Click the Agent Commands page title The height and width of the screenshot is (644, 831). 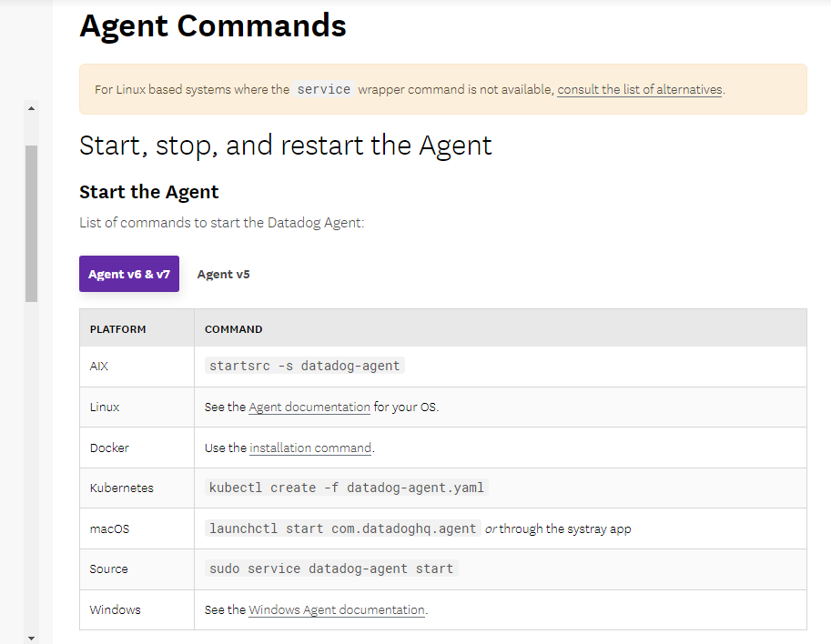[212, 26]
